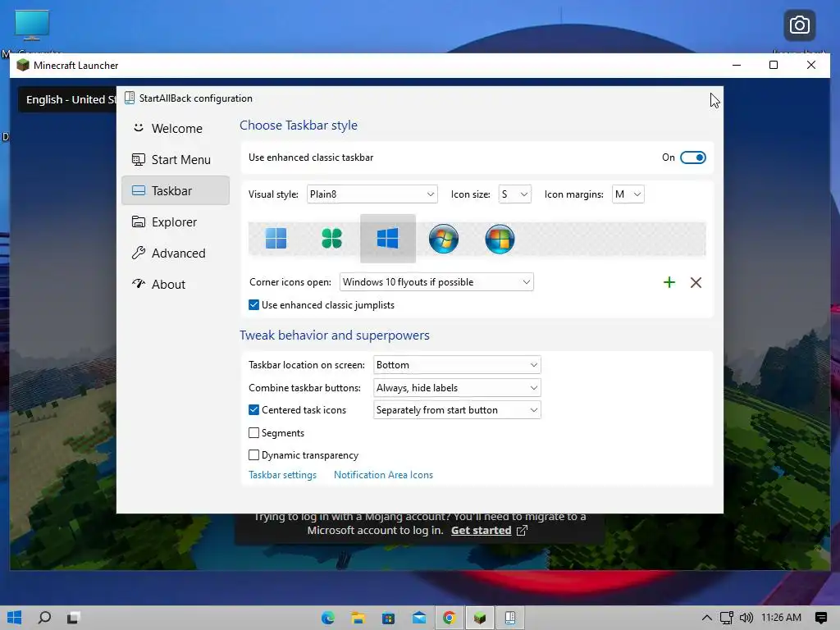Viewport: 840px width, 630px height.
Task: Open volume control in system tray
Action: pos(746,618)
